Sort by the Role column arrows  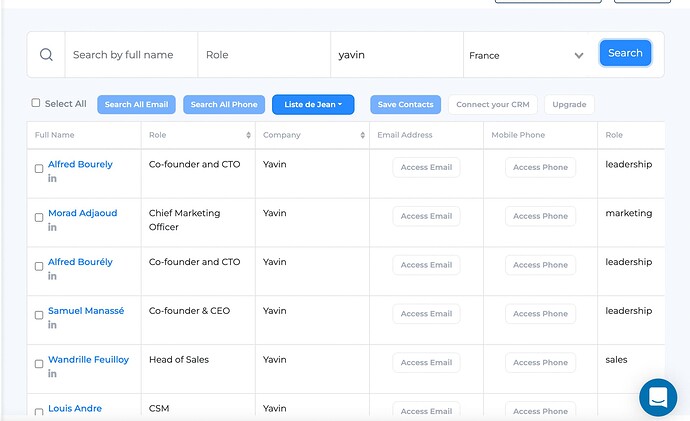248,135
